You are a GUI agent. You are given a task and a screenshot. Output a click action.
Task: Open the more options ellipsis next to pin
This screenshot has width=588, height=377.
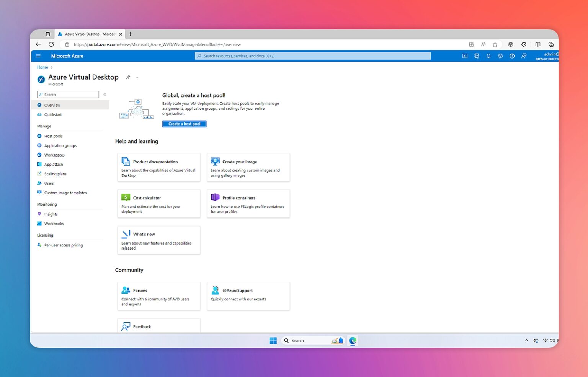tap(137, 77)
